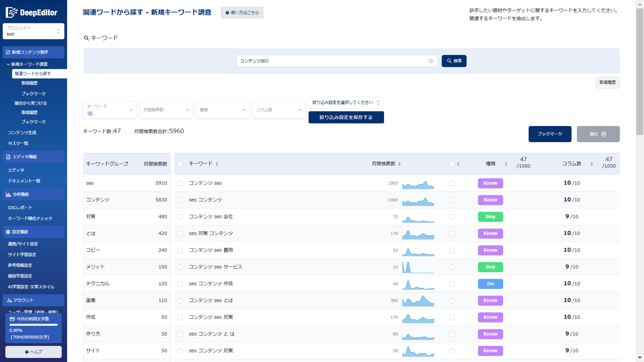Click scrollbar down arrow at bottom right

[x=640, y=358]
